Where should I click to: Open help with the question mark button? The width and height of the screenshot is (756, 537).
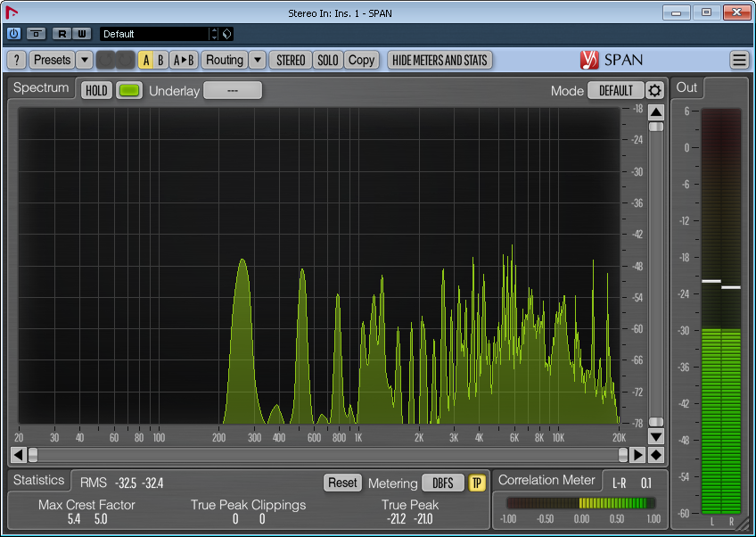tap(16, 61)
